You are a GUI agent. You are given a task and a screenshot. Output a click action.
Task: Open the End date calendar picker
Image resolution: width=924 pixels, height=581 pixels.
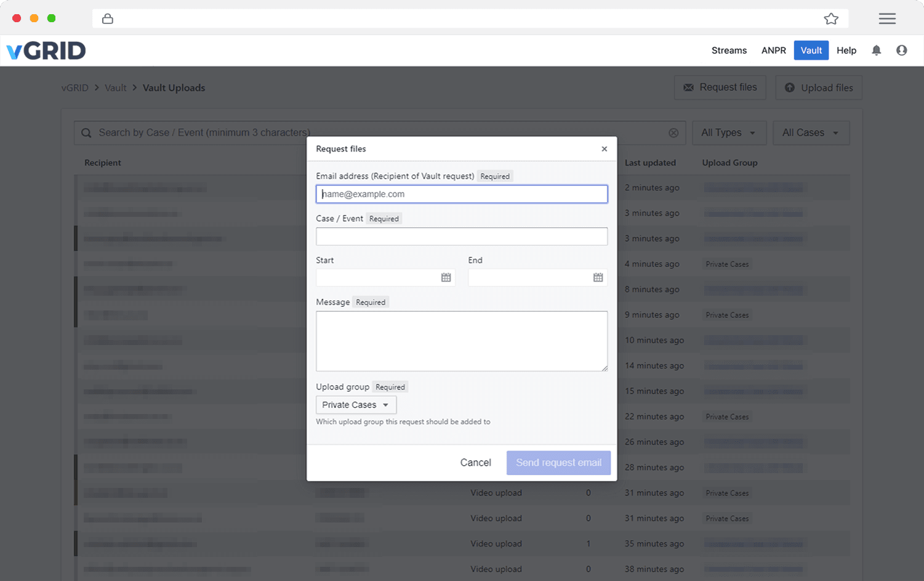point(598,278)
